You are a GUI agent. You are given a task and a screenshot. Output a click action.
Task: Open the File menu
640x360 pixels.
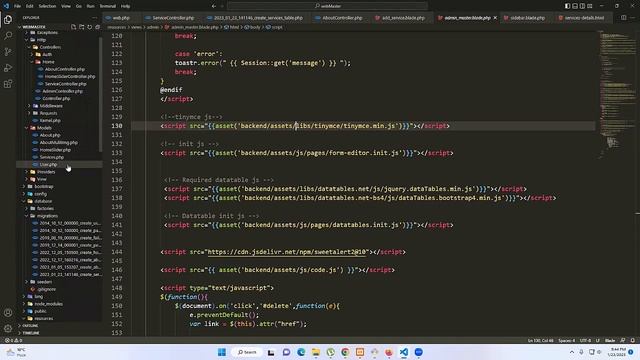pyautogui.click(x=17, y=6)
